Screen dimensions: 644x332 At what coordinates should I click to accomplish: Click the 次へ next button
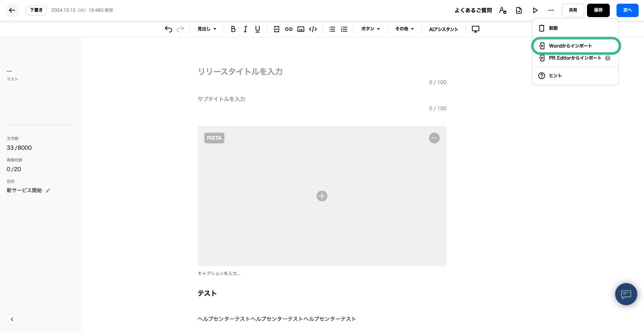(x=628, y=10)
